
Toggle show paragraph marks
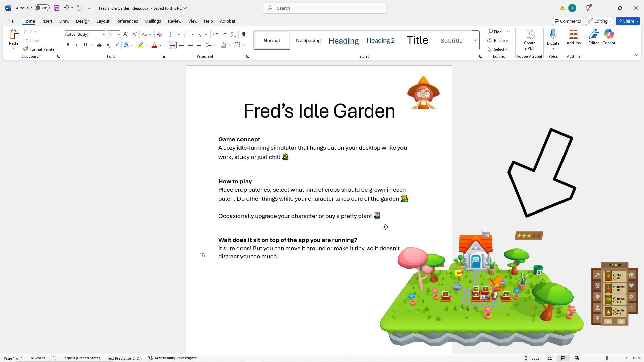coord(243,34)
